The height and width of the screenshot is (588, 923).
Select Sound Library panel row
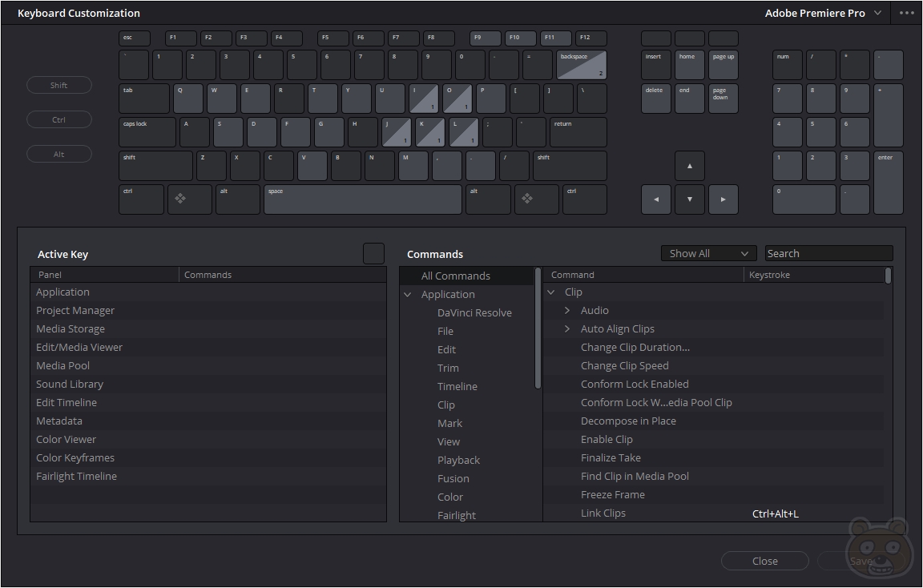208,385
